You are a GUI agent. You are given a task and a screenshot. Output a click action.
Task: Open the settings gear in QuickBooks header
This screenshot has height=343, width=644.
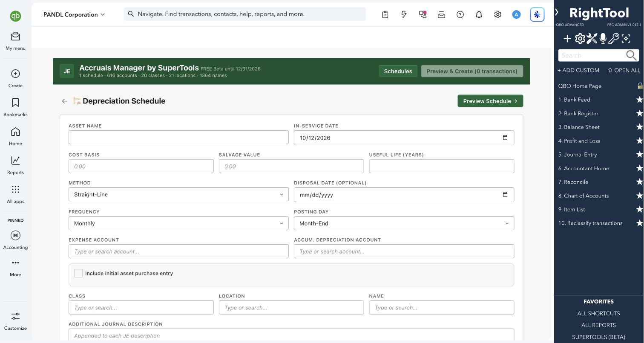[497, 14]
